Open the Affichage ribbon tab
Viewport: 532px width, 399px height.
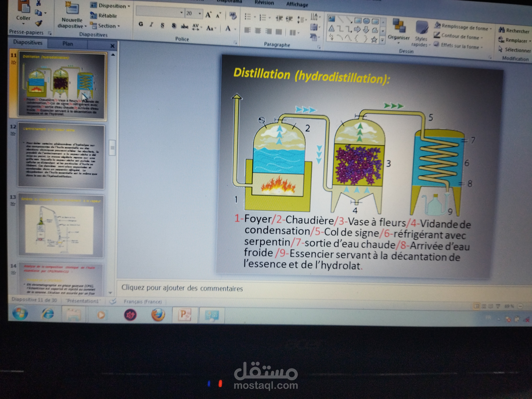[x=297, y=4]
